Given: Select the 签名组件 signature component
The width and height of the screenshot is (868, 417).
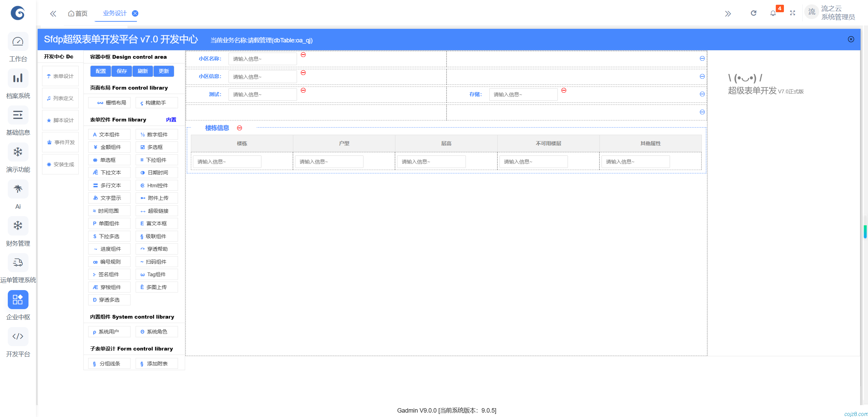Looking at the screenshot, I should click(x=109, y=274).
